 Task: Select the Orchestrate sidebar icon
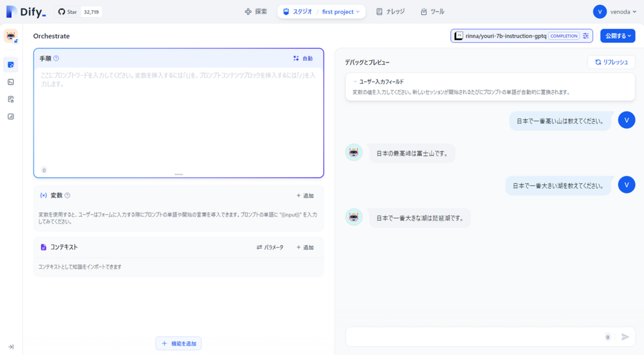(x=11, y=64)
